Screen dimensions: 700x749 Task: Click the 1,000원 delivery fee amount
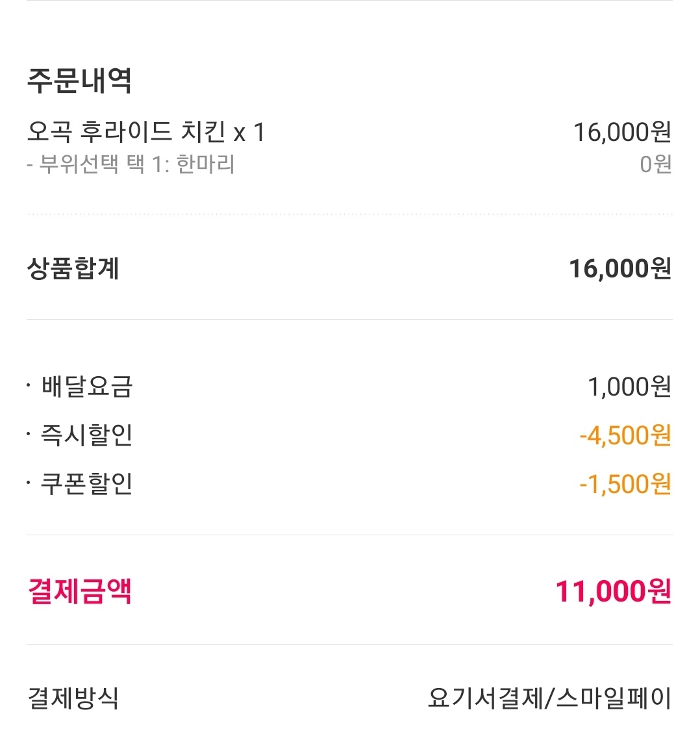pyautogui.click(x=629, y=387)
